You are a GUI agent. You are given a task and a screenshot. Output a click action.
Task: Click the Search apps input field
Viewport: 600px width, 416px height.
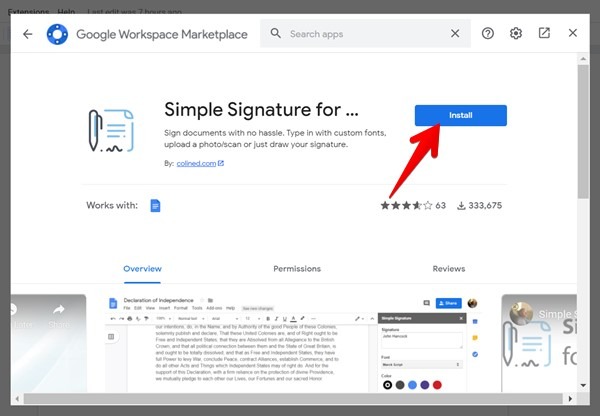point(365,34)
